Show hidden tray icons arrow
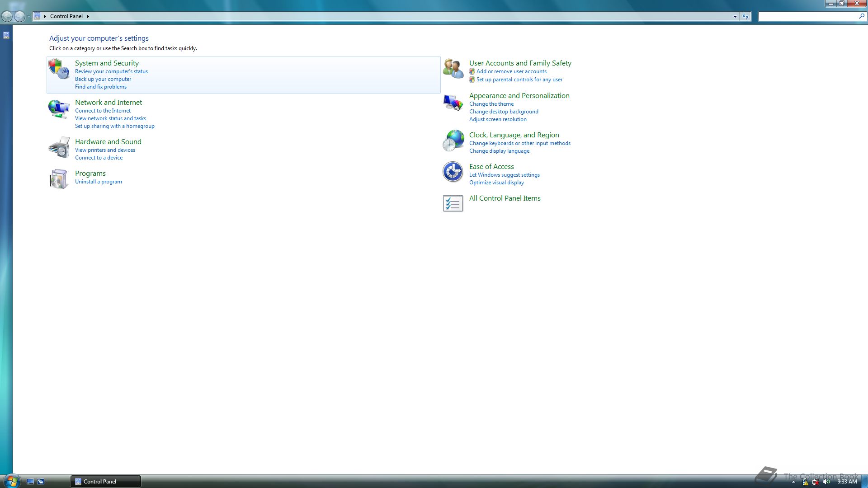The width and height of the screenshot is (868, 488). point(793,482)
